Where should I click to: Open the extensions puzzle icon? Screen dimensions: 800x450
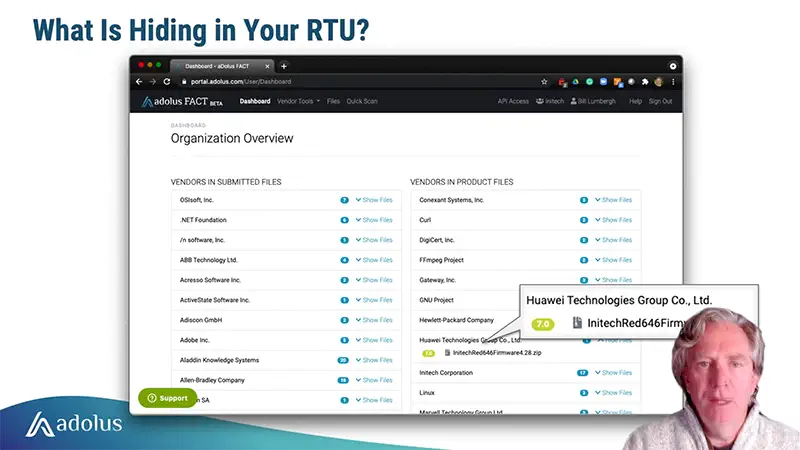[645, 82]
